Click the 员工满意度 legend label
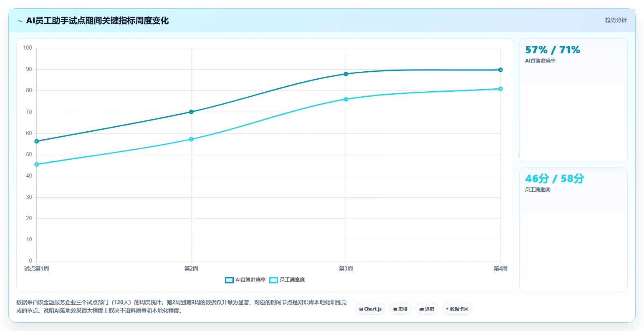This screenshot has width=644, height=331. 292,280
